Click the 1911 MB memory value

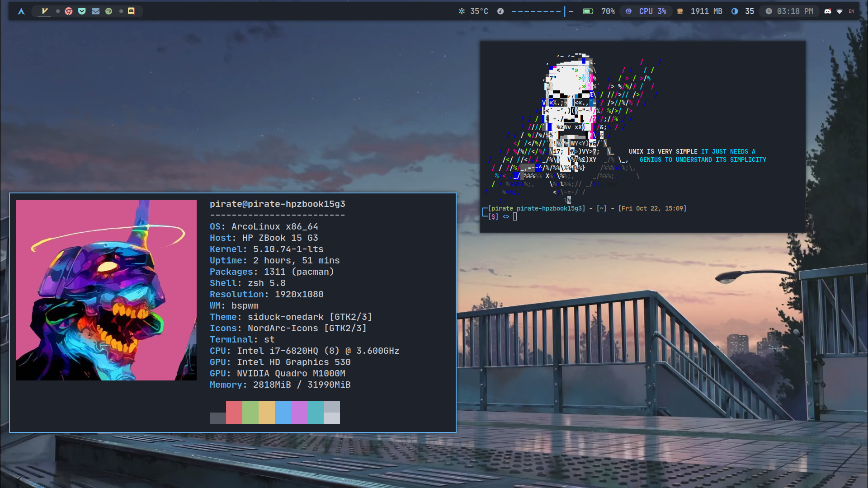pyautogui.click(x=706, y=11)
